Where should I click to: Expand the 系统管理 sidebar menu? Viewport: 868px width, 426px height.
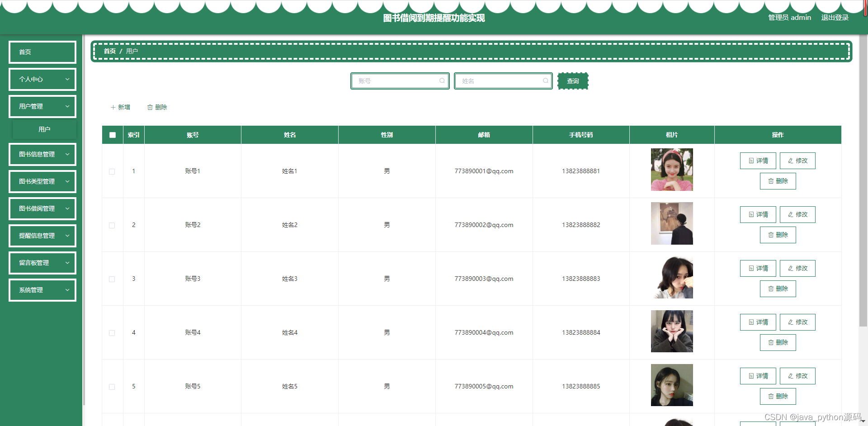pyautogui.click(x=42, y=290)
